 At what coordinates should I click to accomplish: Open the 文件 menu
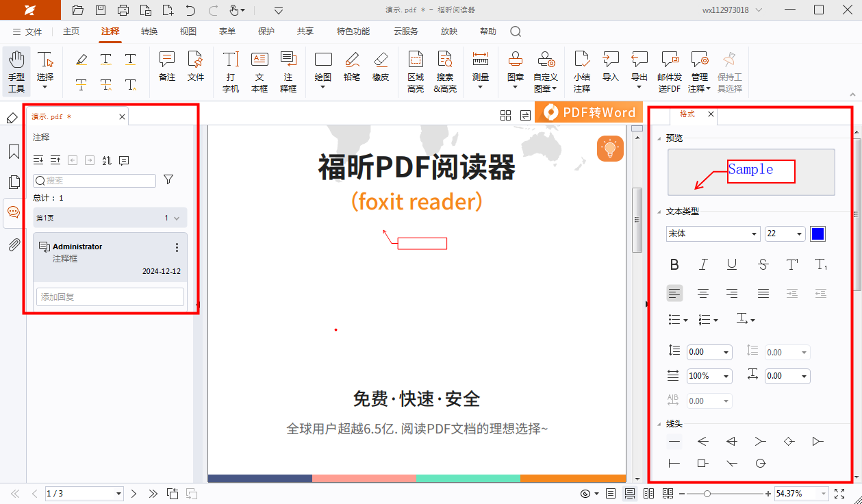[x=27, y=32]
